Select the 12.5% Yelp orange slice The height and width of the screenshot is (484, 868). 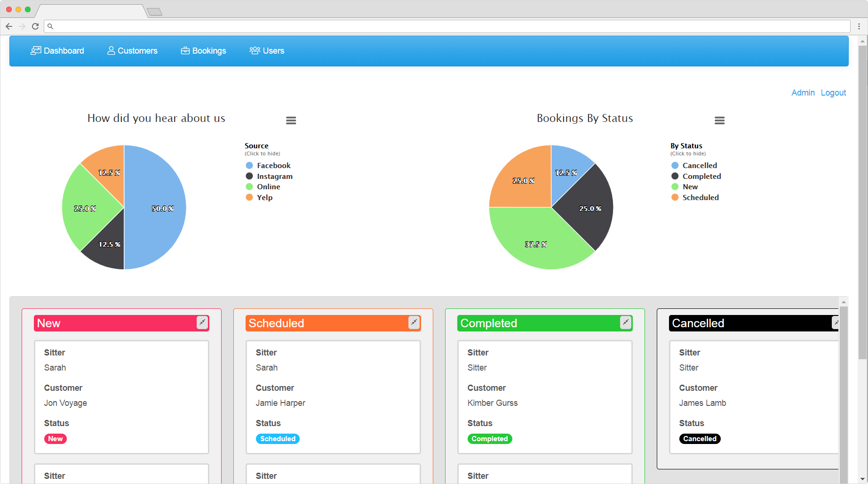(x=108, y=169)
